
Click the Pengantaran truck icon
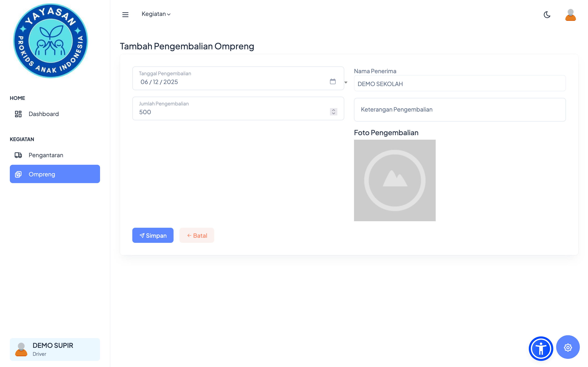tap(18, 155)
